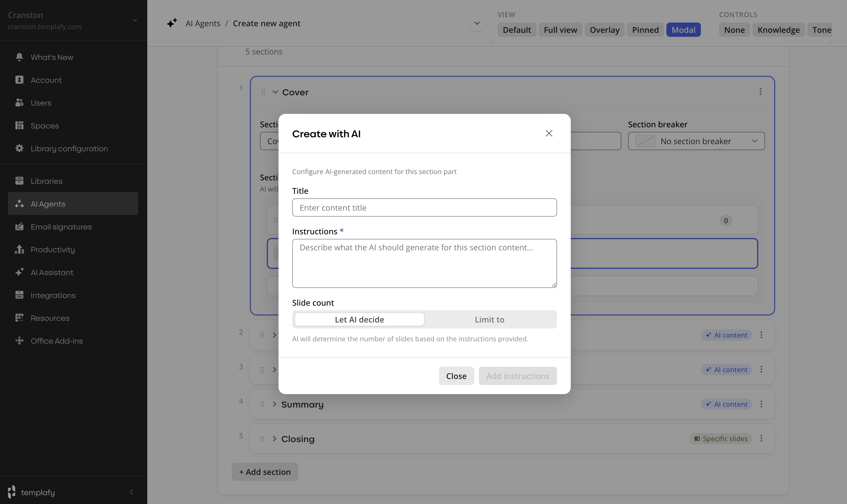Expand section 2 chevron
The image size is (847, 504).
pos(275,335)
